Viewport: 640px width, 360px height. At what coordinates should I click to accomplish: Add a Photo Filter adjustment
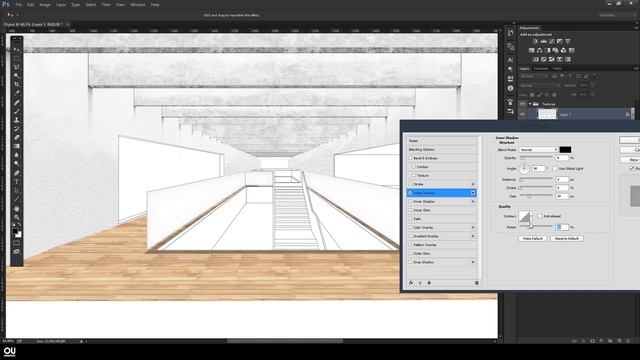[x=556, y=50]
